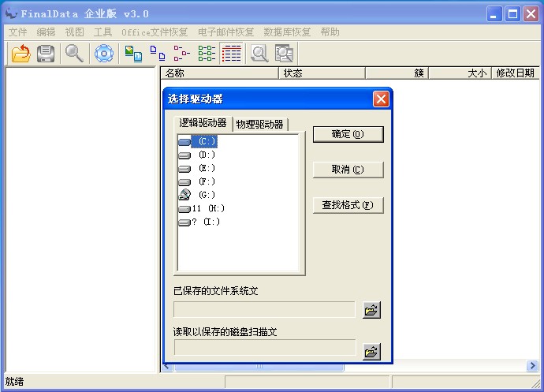Minimize the FinalData window
544x392 pixels.
tap(494, 14)
